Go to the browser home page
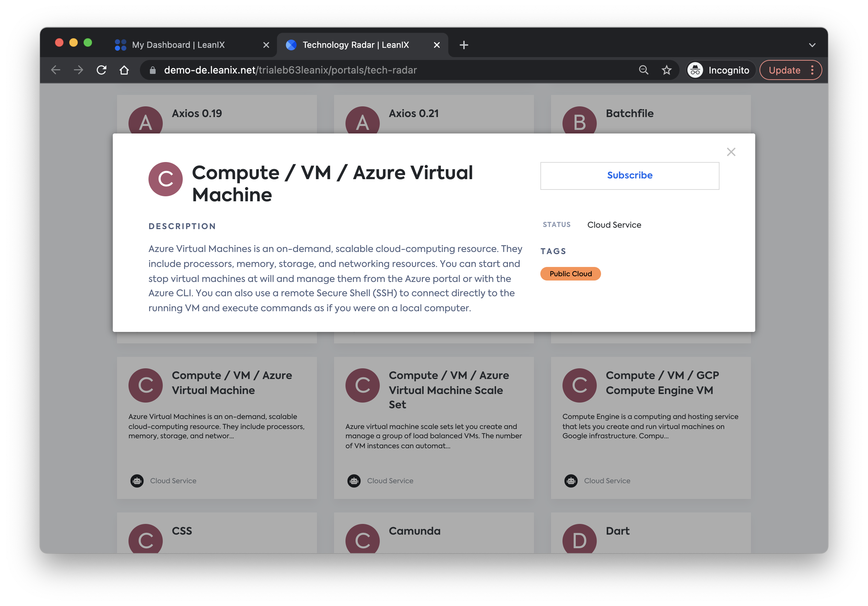 (124, 70)
